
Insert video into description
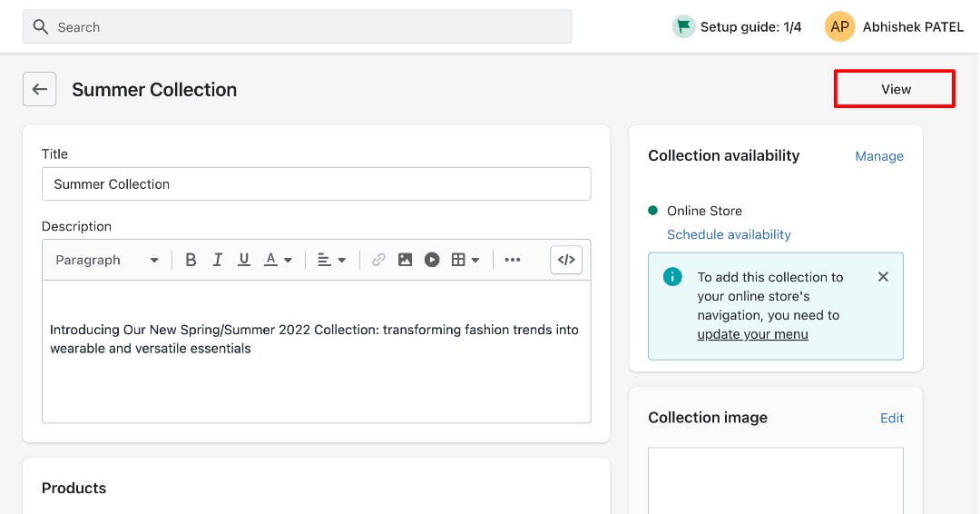tap(432, 260)
